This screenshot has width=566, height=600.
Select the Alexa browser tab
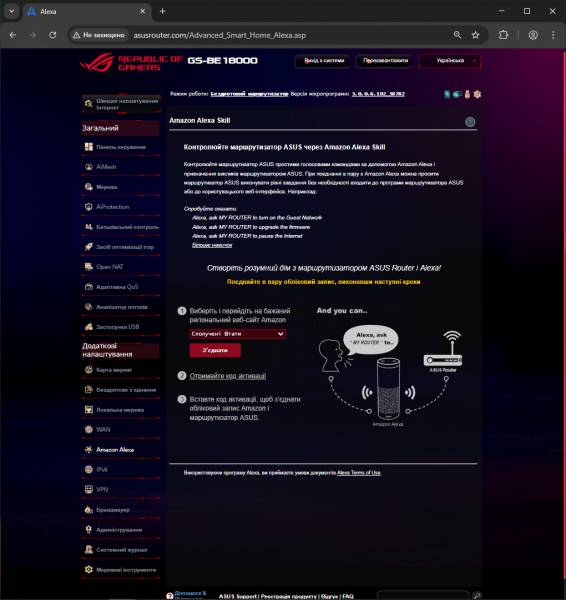[x=86, y=11]
